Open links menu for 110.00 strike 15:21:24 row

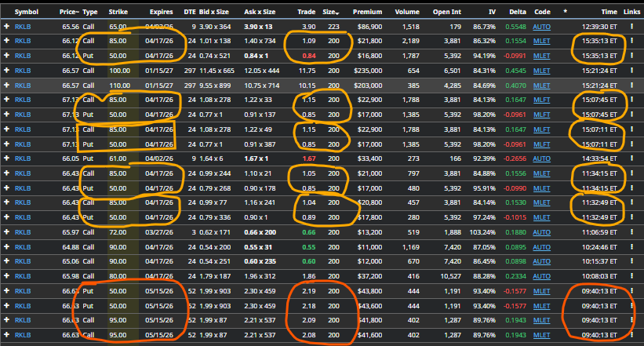click(x=631, y=86)
